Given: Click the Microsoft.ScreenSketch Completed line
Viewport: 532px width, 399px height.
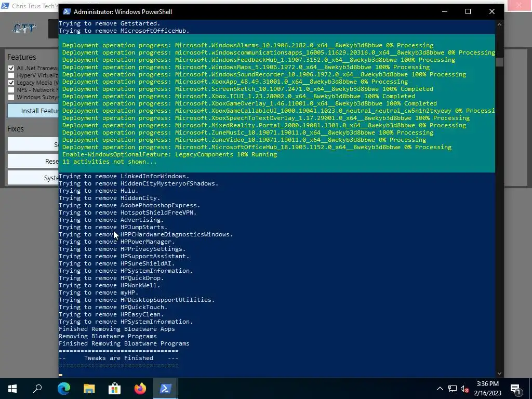Looking at the screenshot, I should pyautogui.click(x=248, y=89).
